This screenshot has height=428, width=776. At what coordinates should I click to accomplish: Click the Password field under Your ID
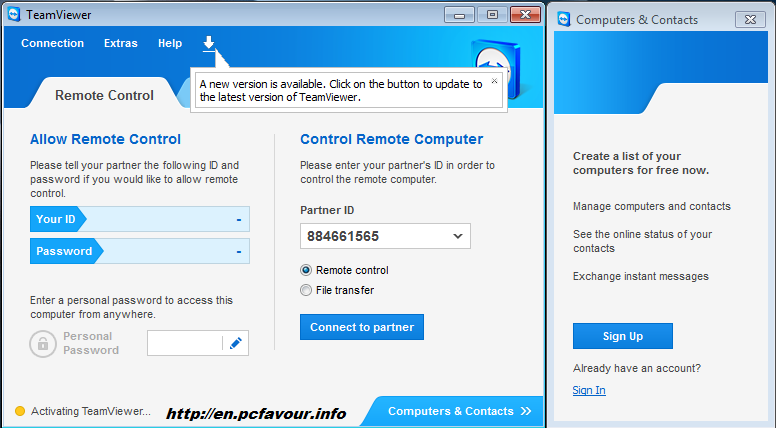(x=140, y=251)
